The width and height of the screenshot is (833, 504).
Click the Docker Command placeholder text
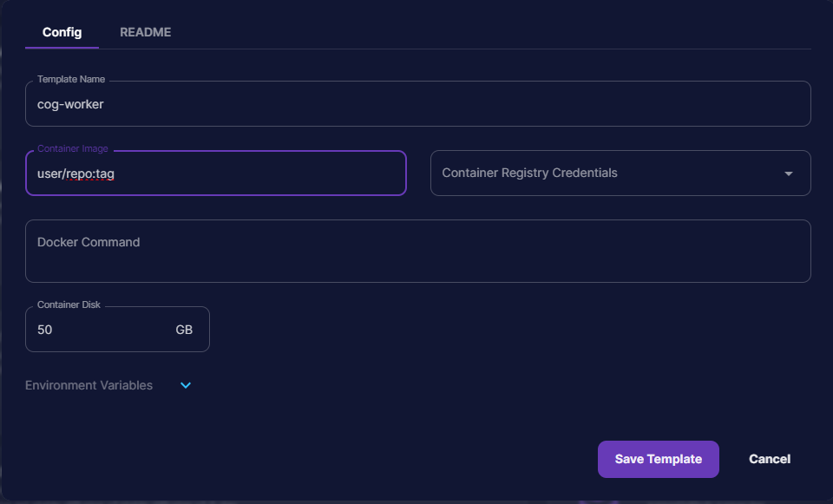tap(89, 242)
